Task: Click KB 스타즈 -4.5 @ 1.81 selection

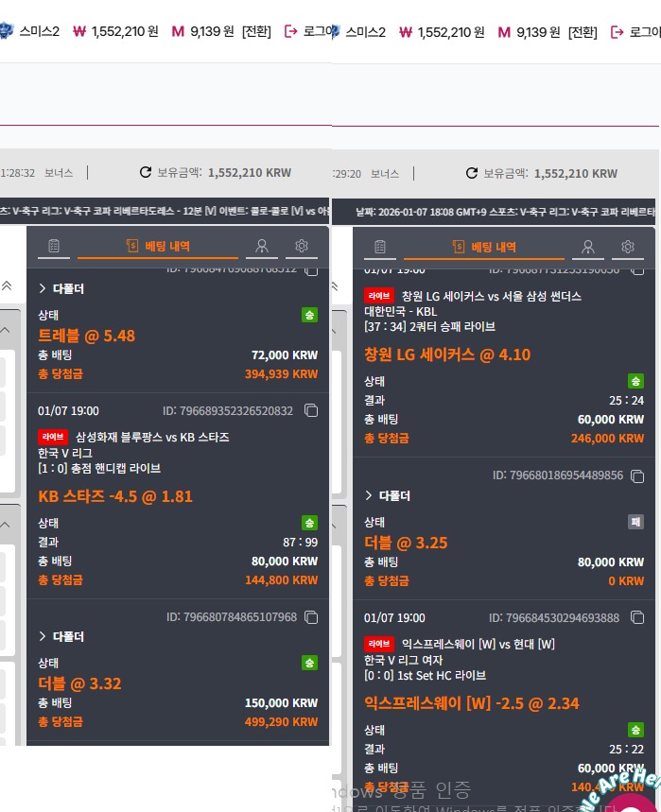Action: pyautogui.click(x=115, y=496)
